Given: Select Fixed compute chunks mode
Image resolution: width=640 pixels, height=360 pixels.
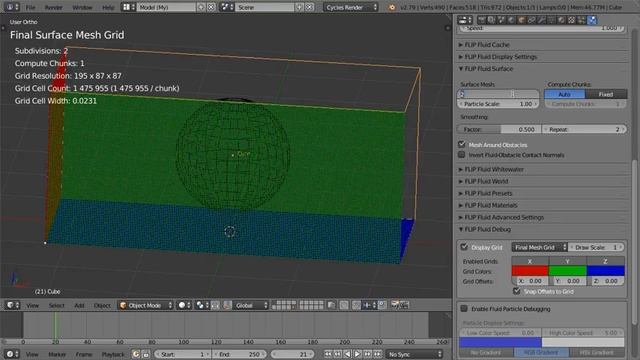Looking at the screenshot, I should 606,94.
